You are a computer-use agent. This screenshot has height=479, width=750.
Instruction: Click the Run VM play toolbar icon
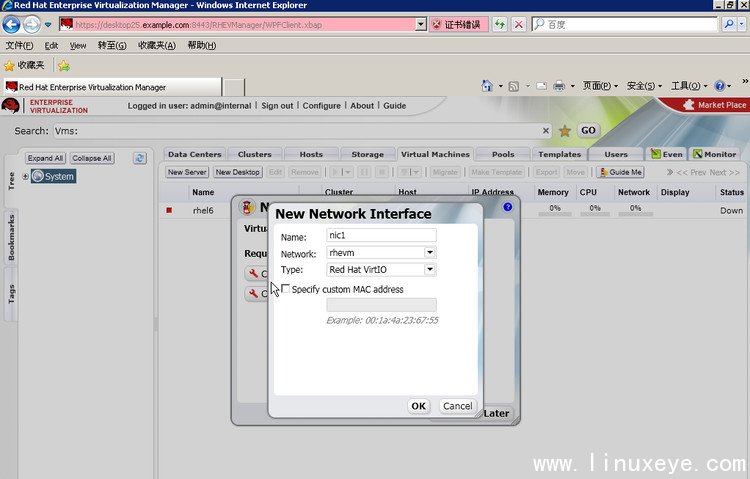coord(335,172)
